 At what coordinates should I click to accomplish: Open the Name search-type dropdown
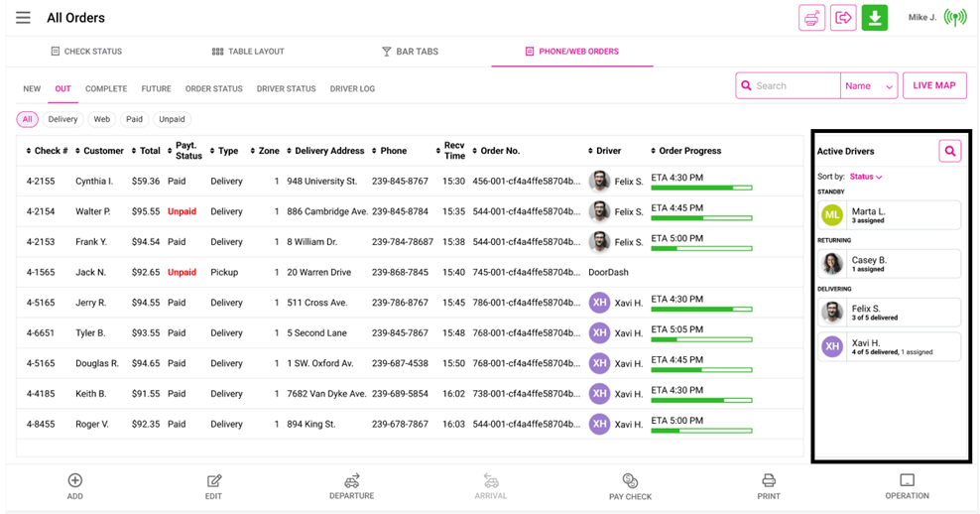869,86
